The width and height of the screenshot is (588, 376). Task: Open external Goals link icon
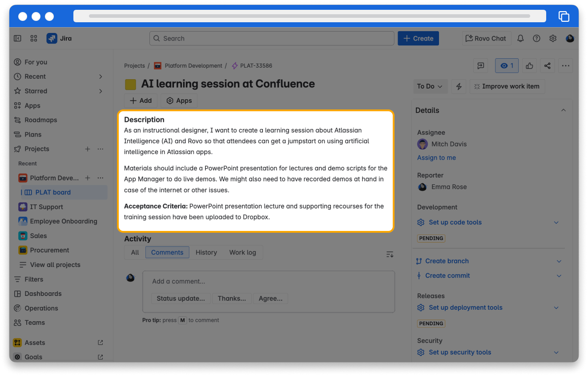(x=100, y=357)
